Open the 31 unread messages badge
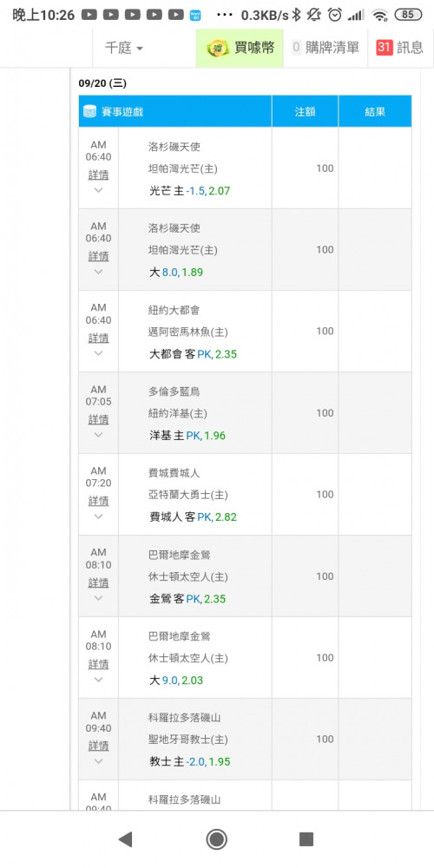The image size is (434, 868). [x=385, y=48]
